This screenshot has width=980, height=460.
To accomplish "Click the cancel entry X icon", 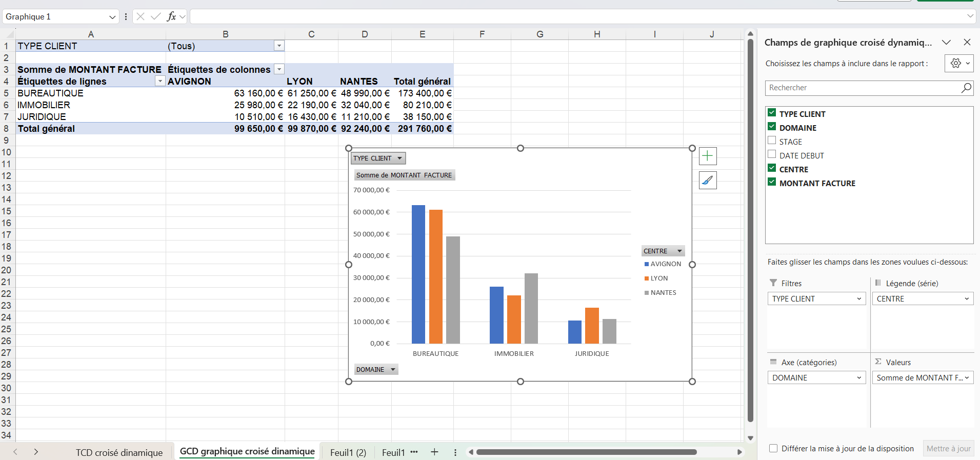I will [x=140, y=16].
